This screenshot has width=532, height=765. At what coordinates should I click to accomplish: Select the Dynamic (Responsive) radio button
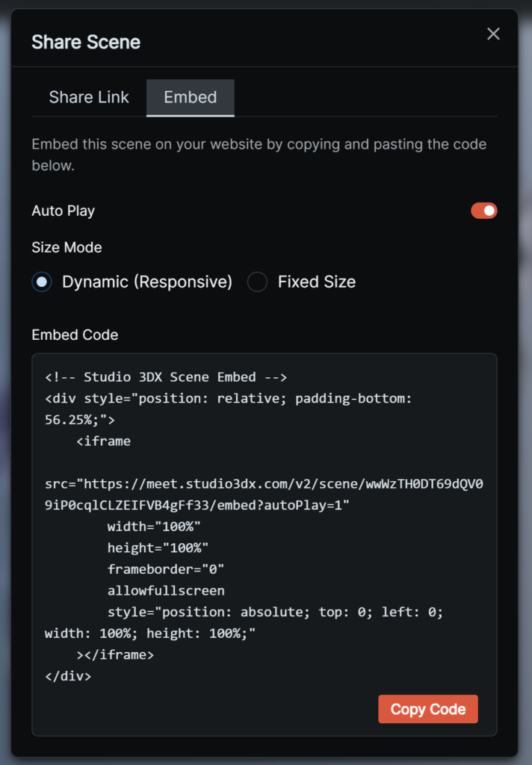pyautogui.click(x=42, y=282)
